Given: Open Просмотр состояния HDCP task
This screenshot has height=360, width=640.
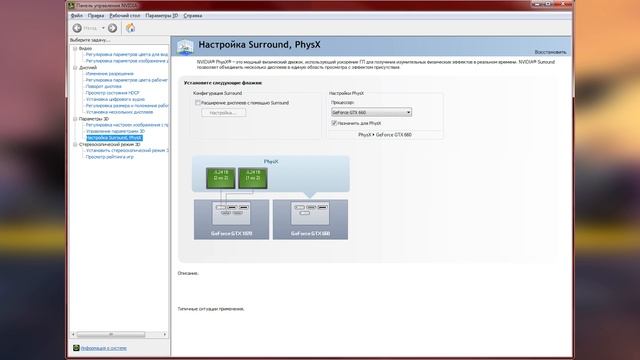Looking at the screenshot, I should tap(113, 93).
